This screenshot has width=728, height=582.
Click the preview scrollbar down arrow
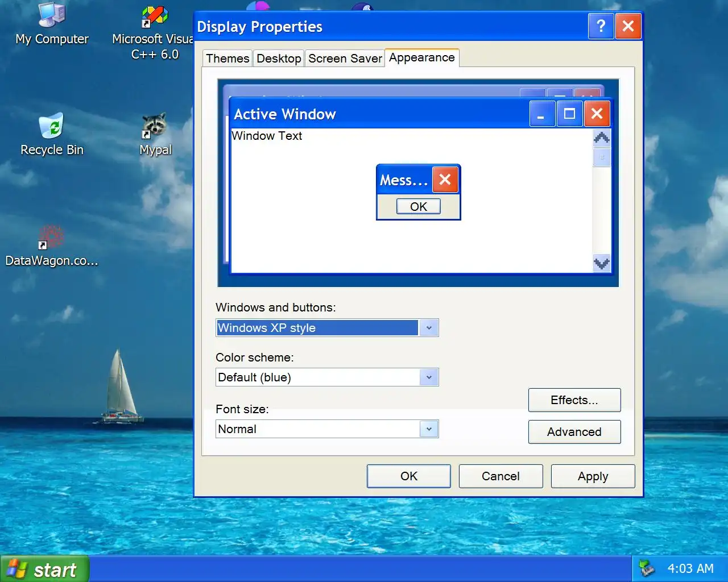click(x=602, y=263)
